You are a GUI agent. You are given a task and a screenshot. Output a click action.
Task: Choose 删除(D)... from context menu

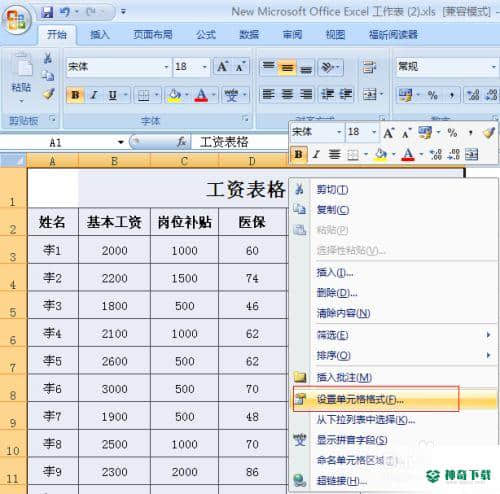(x=393, y=293)
